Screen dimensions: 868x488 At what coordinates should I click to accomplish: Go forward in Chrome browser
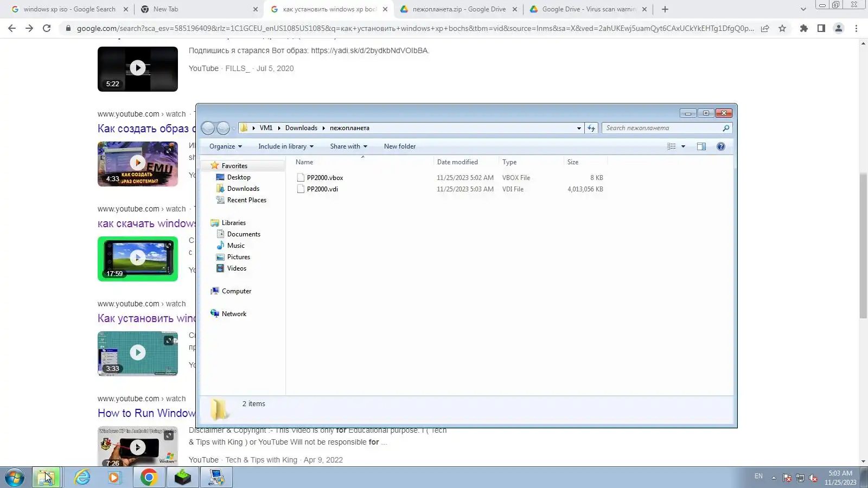29,28
